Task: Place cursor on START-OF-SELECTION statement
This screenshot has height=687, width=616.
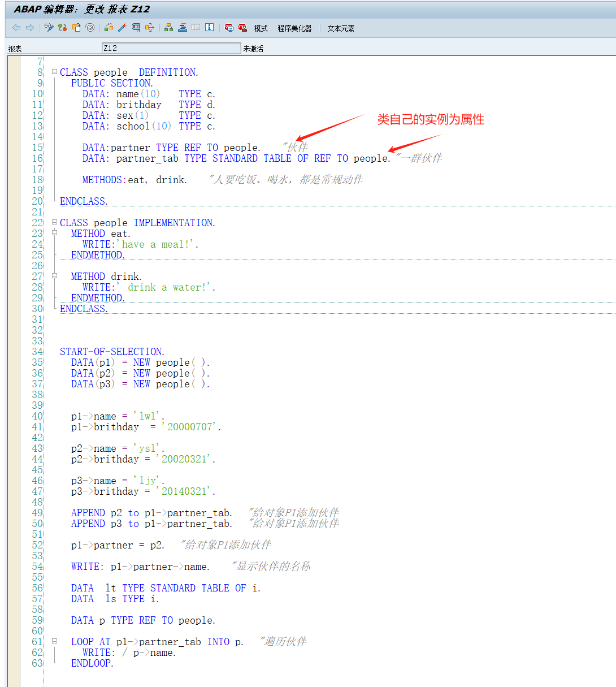Action: (112, 352)
